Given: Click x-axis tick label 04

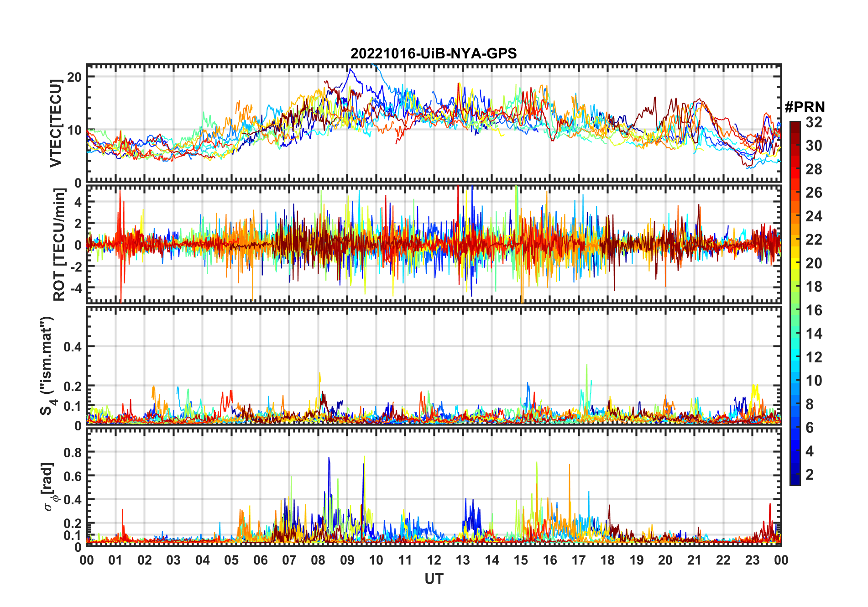Looking at the screenshot, I should coord(203,560).
